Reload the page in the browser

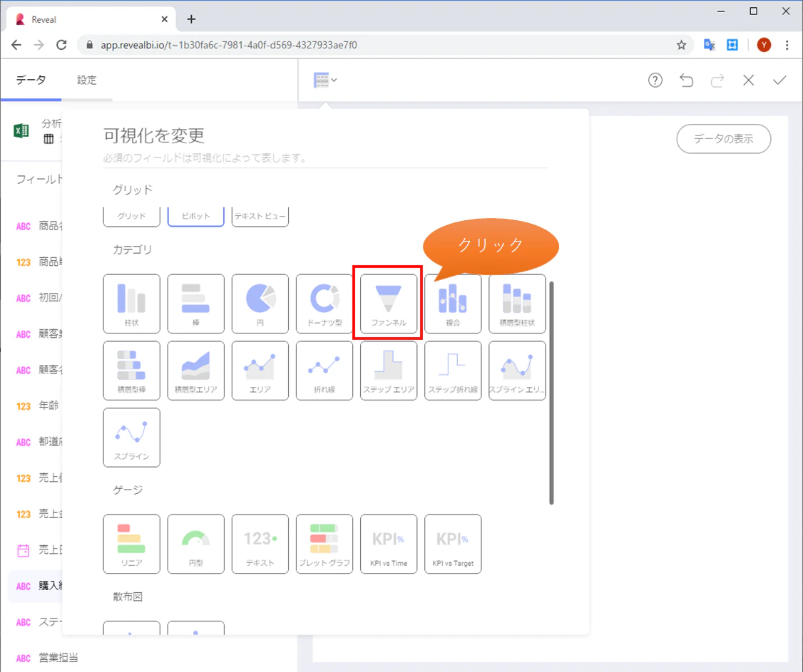tap(61, 45)
